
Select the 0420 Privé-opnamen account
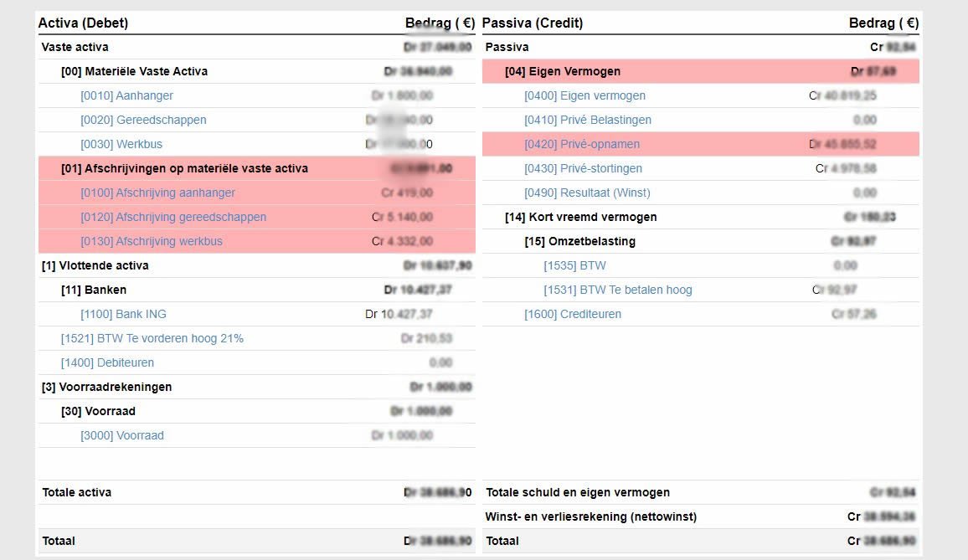tap(582, 144)
